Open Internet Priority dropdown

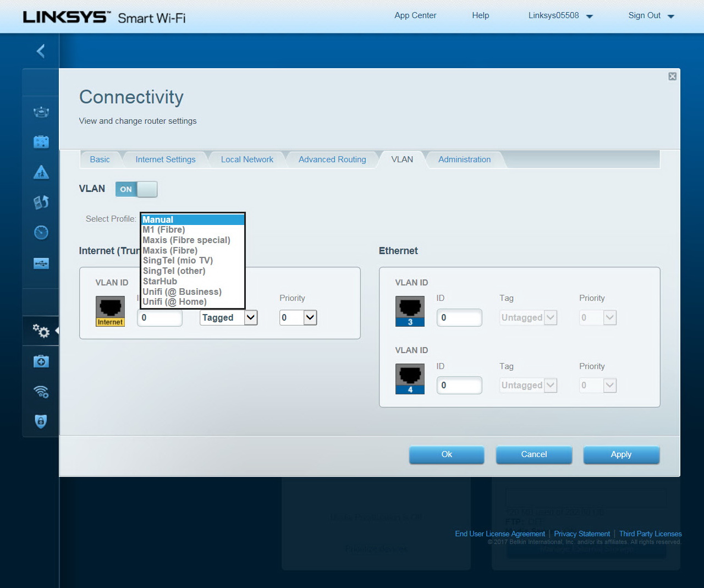[298, 317]
